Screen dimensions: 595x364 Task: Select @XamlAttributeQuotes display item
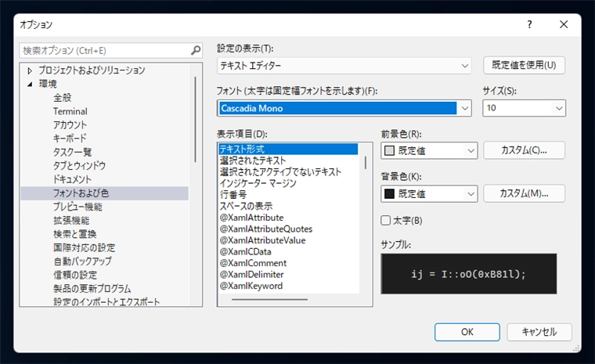coord(266,229)
